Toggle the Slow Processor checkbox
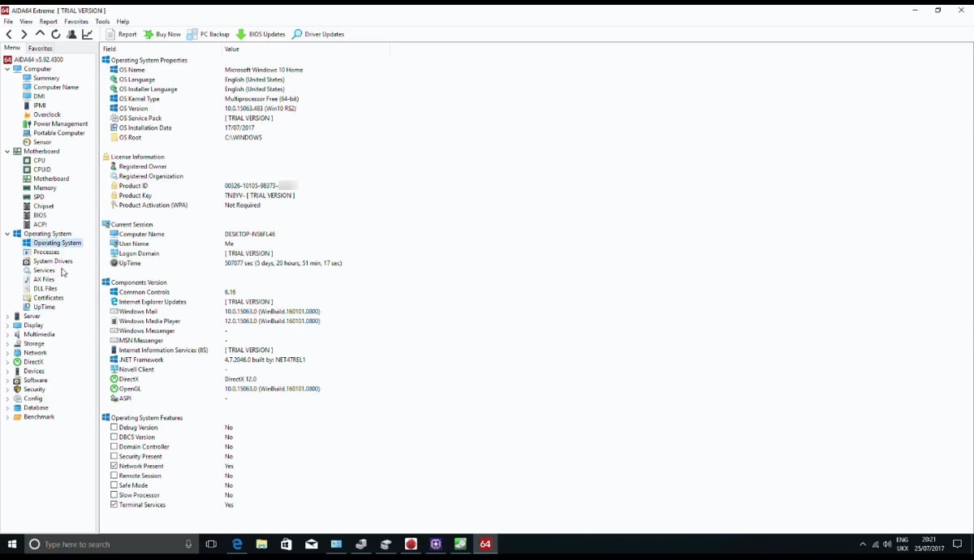This screenshot has width=974, height=560. click(114, 495)
